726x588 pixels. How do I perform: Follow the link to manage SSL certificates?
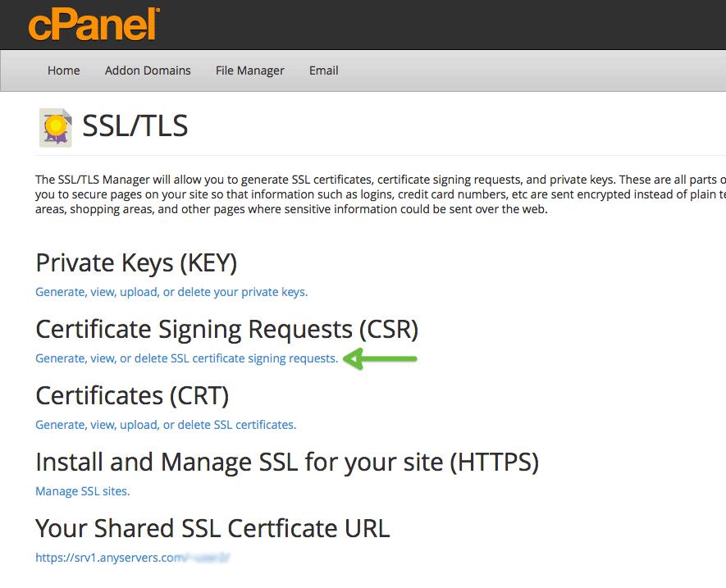tap(166, 425)
